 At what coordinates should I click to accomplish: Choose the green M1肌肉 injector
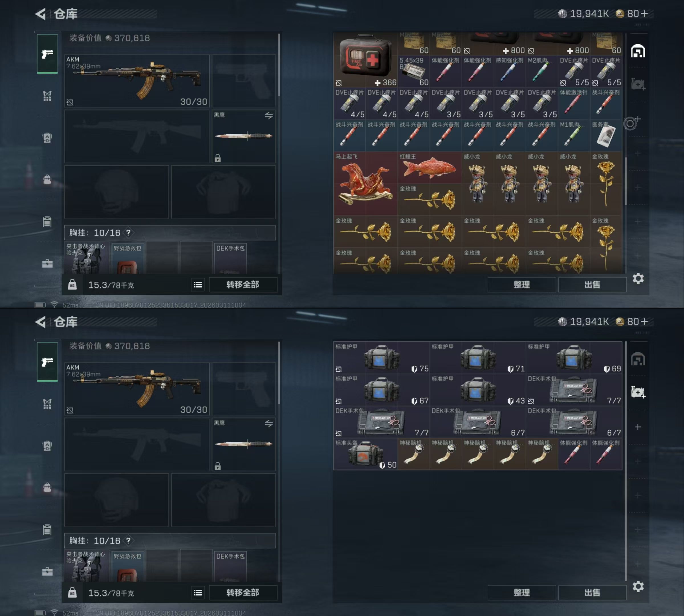574,135
